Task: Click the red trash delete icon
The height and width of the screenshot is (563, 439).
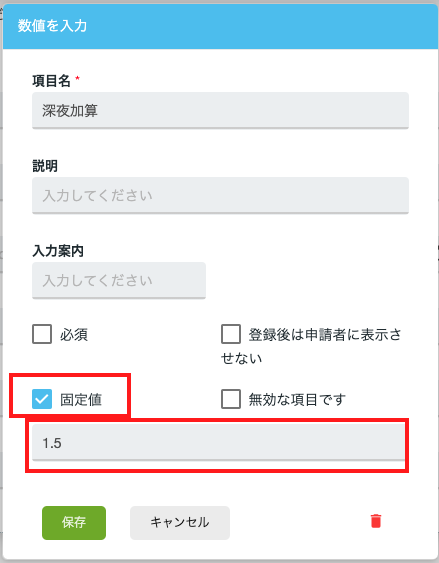Action: [376, 521]
